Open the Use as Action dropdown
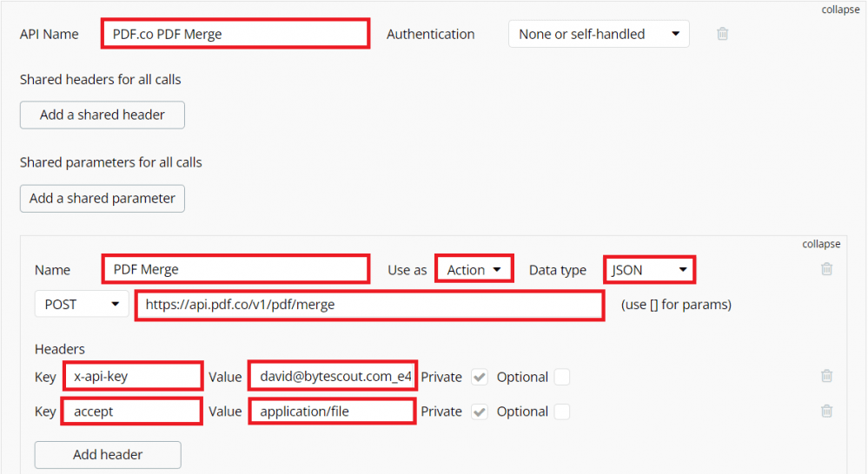This screenshot has width=868, height=474. click(474, 270)
